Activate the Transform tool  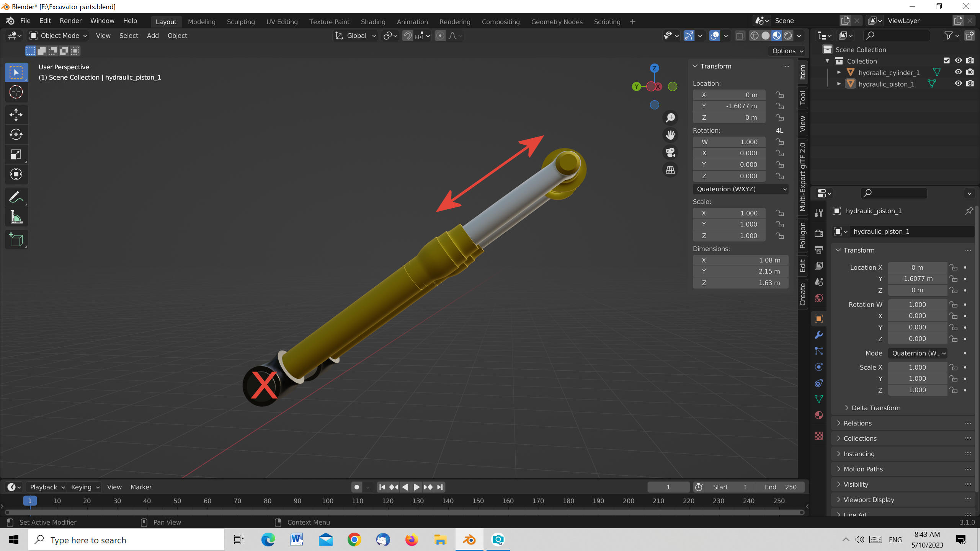16,174
